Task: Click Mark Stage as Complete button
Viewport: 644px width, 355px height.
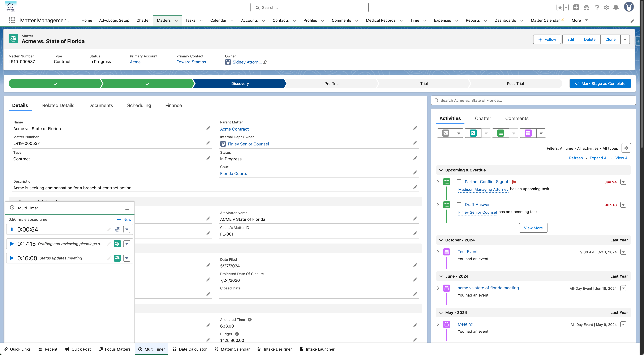Action: (600, 83)
